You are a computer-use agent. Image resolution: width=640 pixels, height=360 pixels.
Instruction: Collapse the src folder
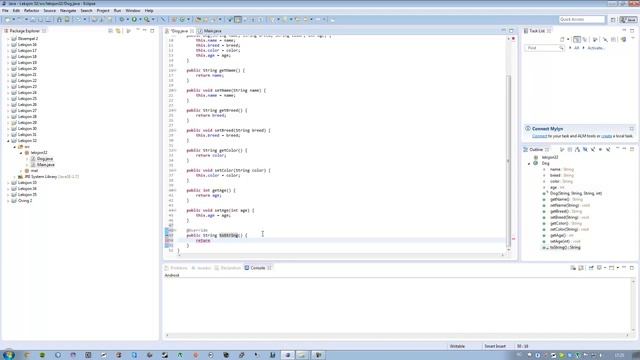[x=15, y=147]
